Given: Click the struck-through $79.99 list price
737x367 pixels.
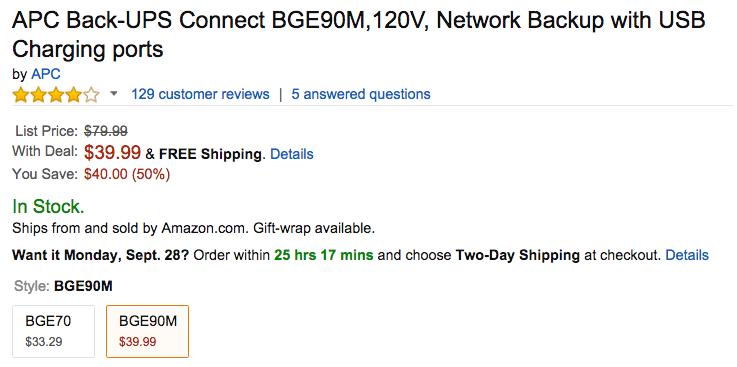Looking at the screenshot, I should (x=106, y=131).
